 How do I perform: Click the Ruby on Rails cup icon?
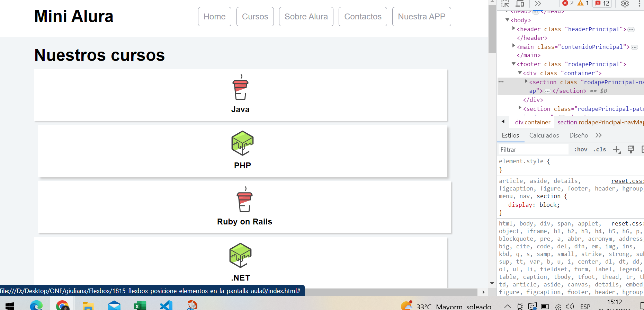pos(244,200)
